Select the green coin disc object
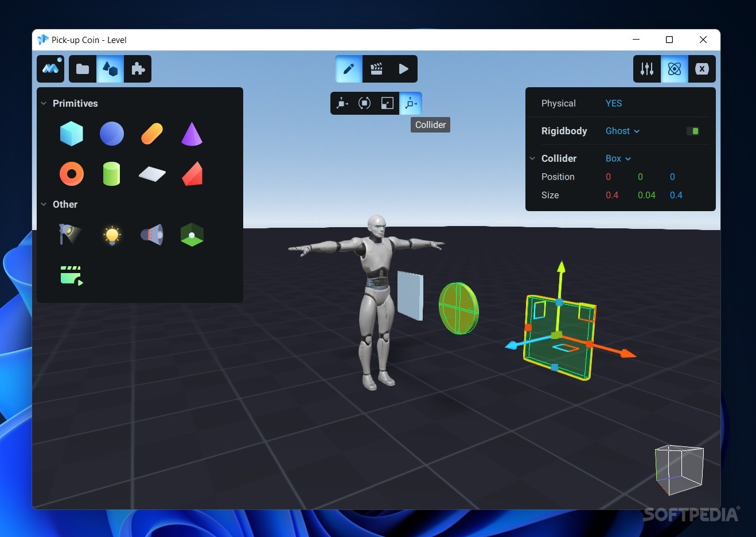756x537 pixels. click(x=459, y=308)
